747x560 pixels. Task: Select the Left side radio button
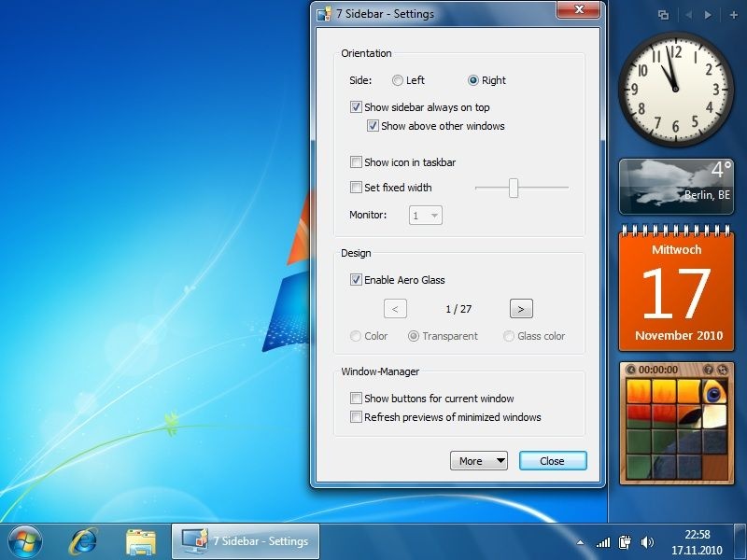pyautogui.click(x=398, y=80)
